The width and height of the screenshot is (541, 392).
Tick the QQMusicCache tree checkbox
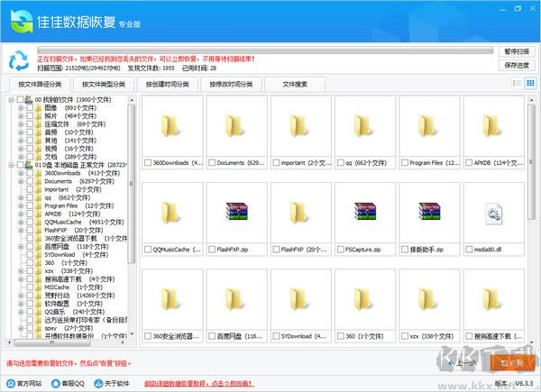tap(30, 222)
